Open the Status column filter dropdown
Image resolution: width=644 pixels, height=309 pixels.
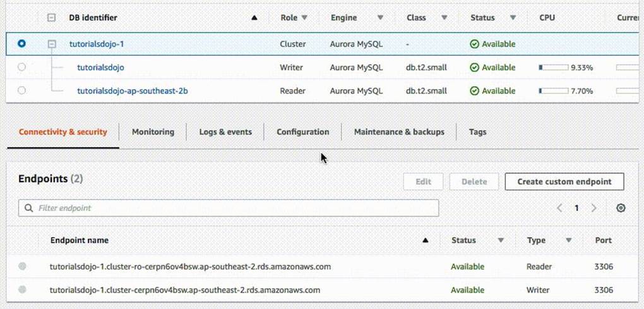(x=513, y=18)
